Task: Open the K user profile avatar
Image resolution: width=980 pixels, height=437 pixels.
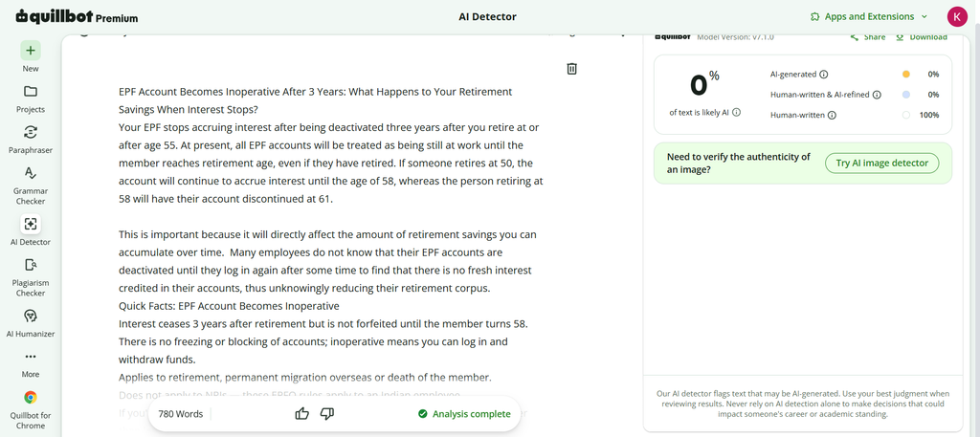Action: point(957,17)
